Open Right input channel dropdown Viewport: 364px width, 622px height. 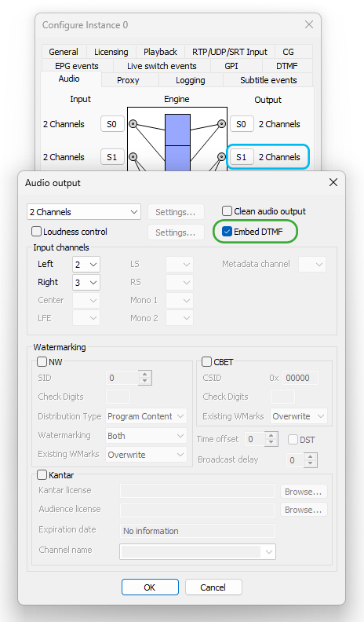(86, 283)
